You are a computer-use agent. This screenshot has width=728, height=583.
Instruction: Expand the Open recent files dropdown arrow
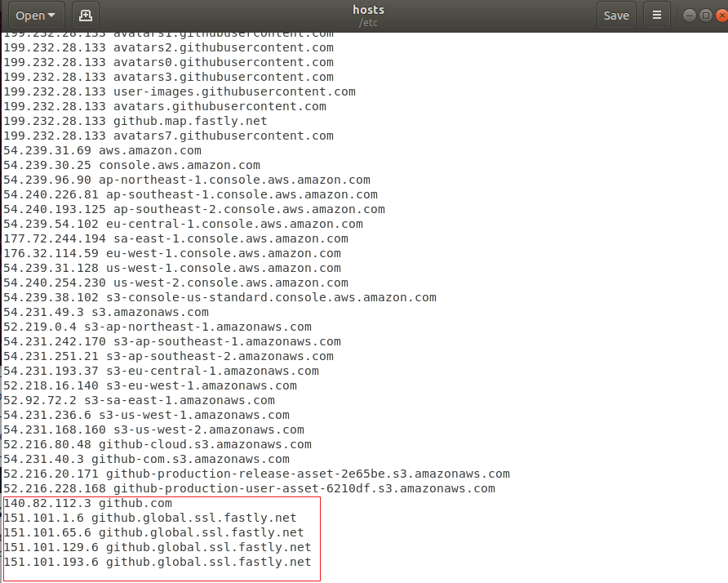point(52,16)
